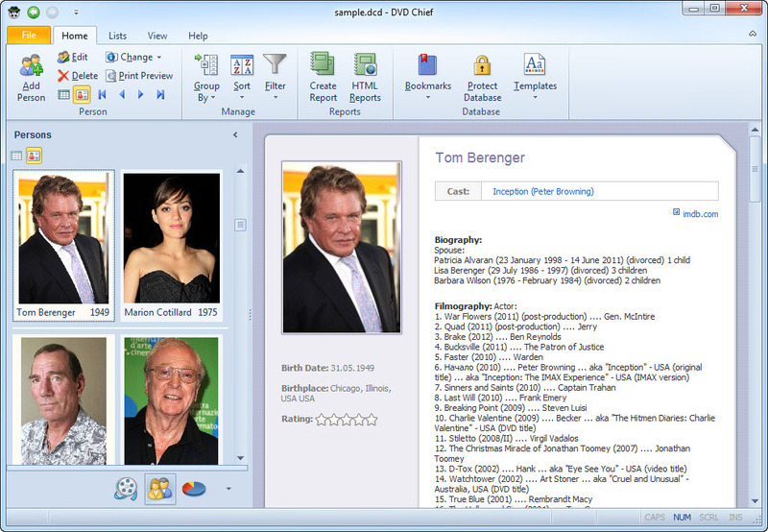Viewport: 768px width, 532px height.
Task: Set rating to three stars
Action: 347,420
